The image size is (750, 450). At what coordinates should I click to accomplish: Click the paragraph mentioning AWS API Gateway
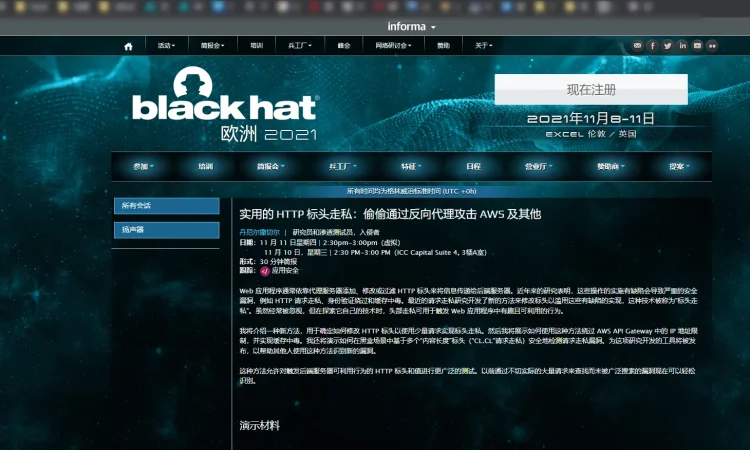pyautogui.click(x=468, y=341)
